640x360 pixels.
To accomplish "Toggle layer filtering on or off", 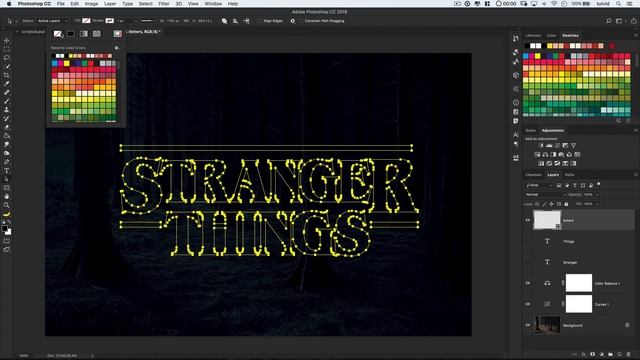I will 598,184.
